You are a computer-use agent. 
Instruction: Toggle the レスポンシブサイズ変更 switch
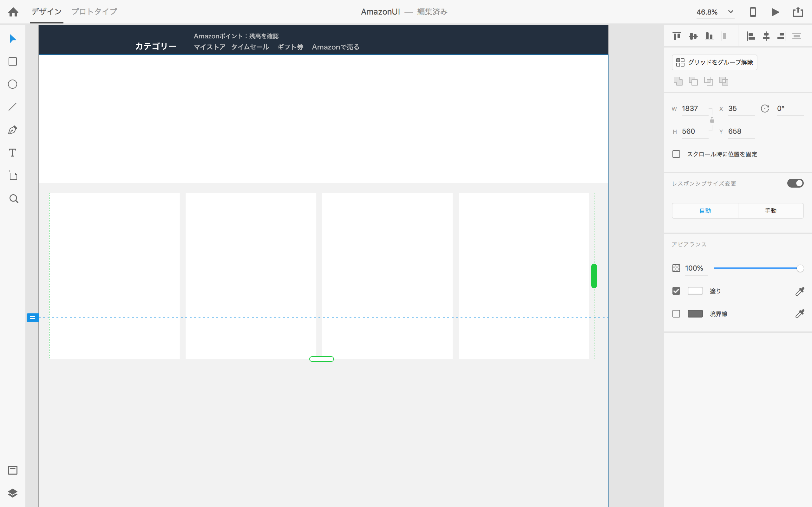795,183
